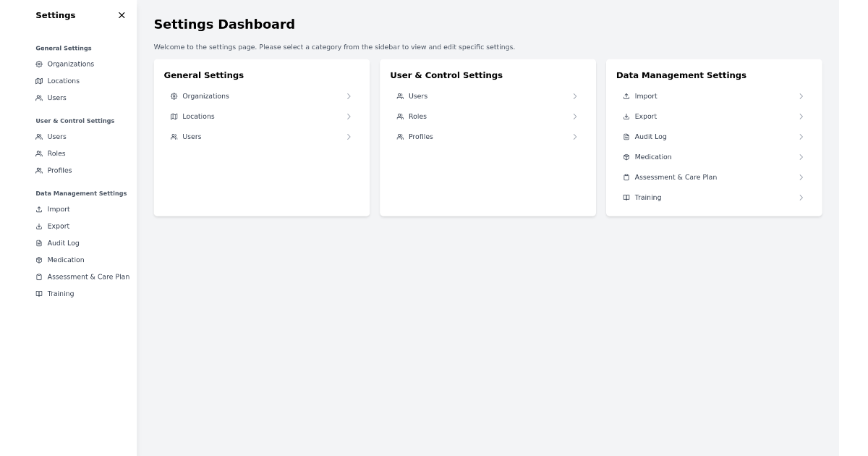Click the Roles icon in the sidebar

[38, 153]
